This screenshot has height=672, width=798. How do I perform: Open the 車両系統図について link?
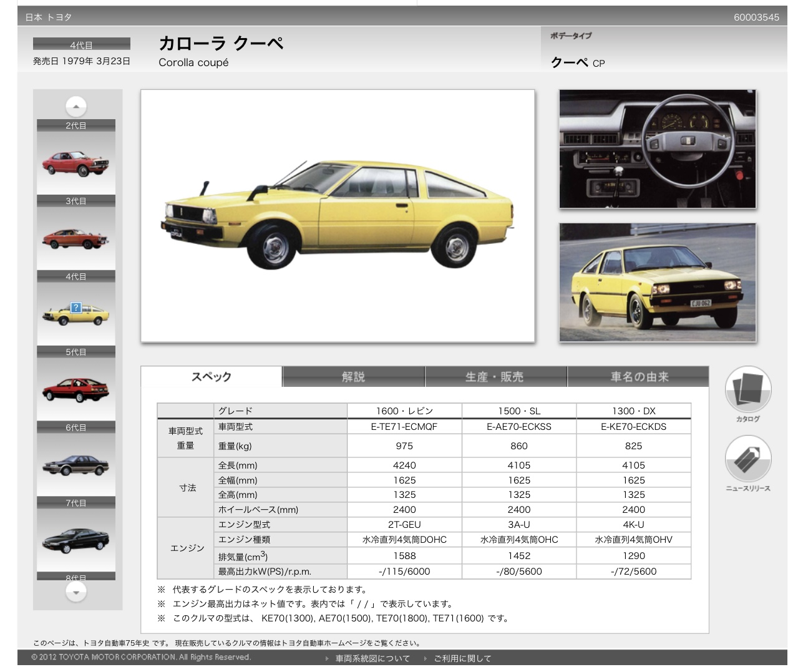click(x=372, y=658)
